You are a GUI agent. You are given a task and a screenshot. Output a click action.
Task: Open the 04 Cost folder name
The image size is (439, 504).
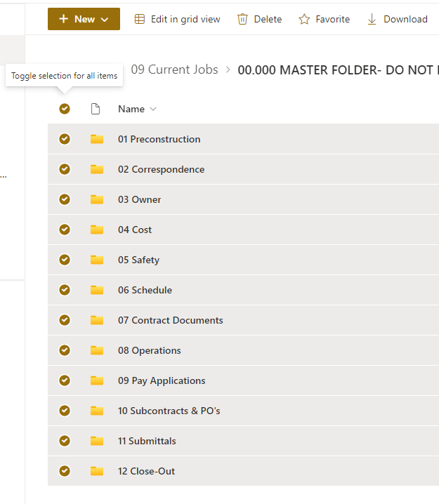pos(135,230)
